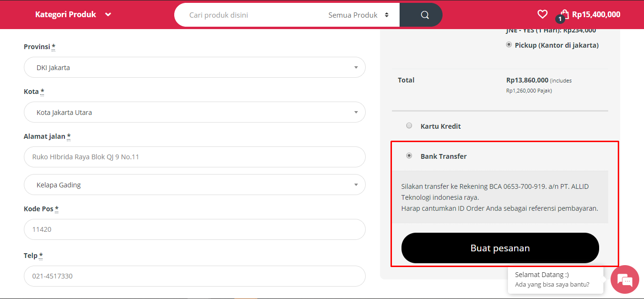
Task: Select Bank Transfer payment method
Action: click(x=409, y=156)
